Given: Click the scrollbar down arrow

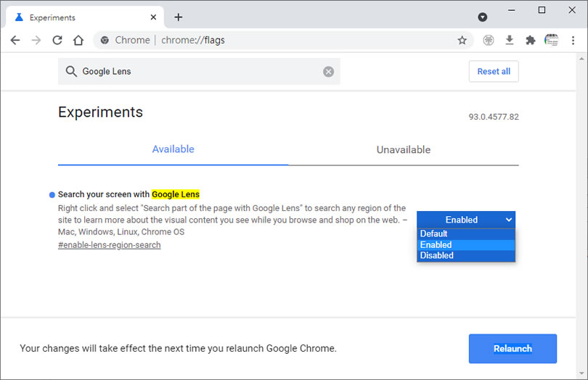Looking at the screenshot, I should pyautogui.click(x=581, y=373).
